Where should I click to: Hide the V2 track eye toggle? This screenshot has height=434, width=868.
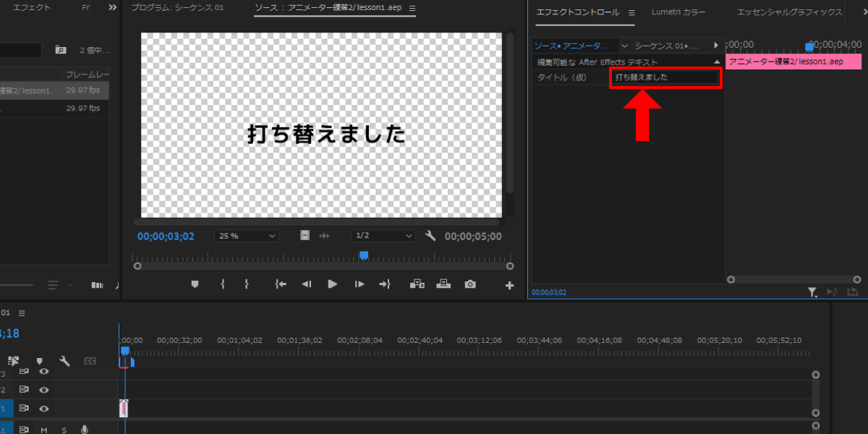tap(44, 390)
